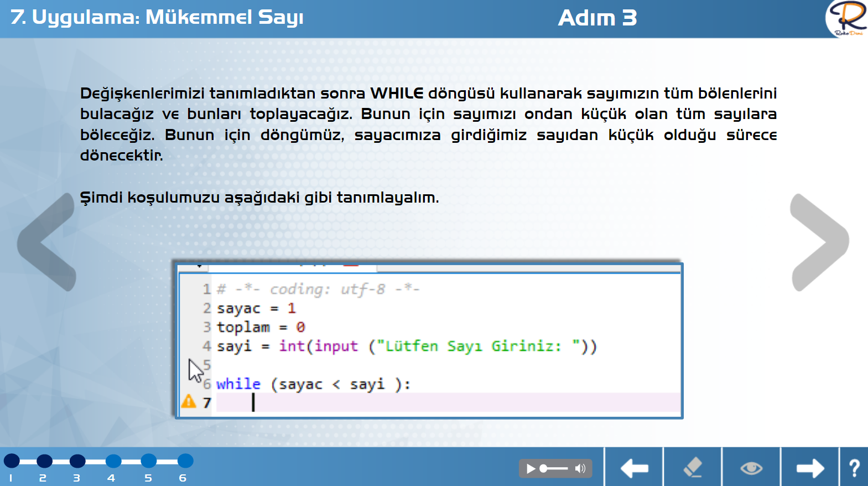Adjust the audio progress slider
Viewport: 868px width, 486px height.
pyautogui.click(x=554, y=469)
